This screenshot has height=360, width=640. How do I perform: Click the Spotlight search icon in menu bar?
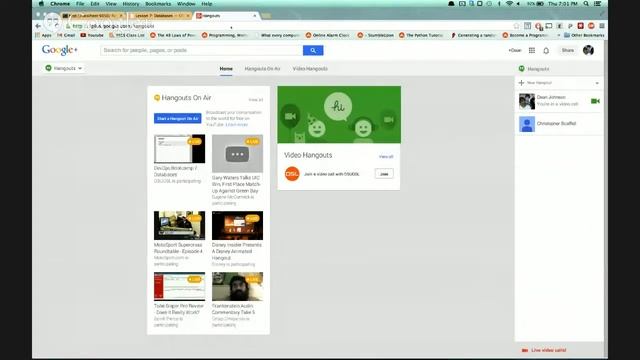[x=586, y=4]
